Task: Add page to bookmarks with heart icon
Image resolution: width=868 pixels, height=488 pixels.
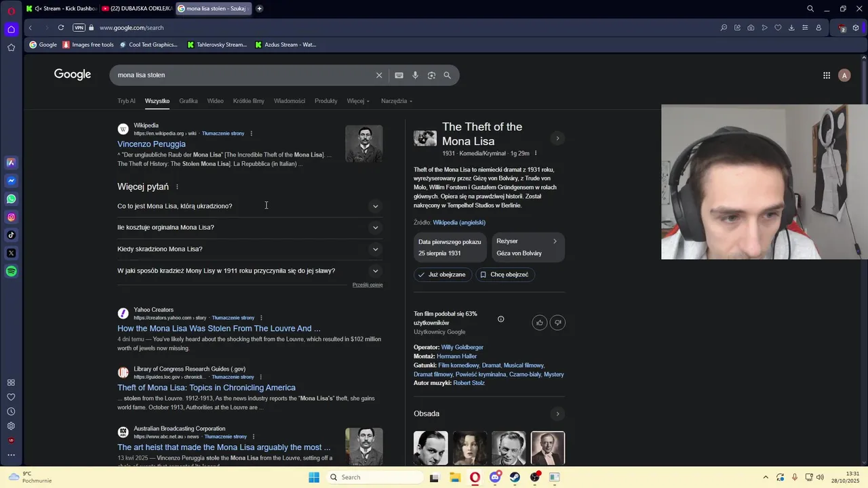Action: [778, 28]
